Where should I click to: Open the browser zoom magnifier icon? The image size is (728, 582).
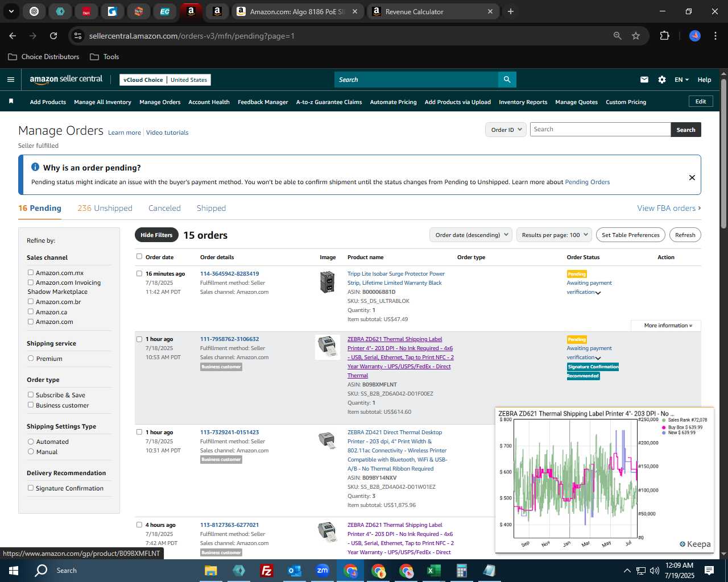tap(618, 36)
